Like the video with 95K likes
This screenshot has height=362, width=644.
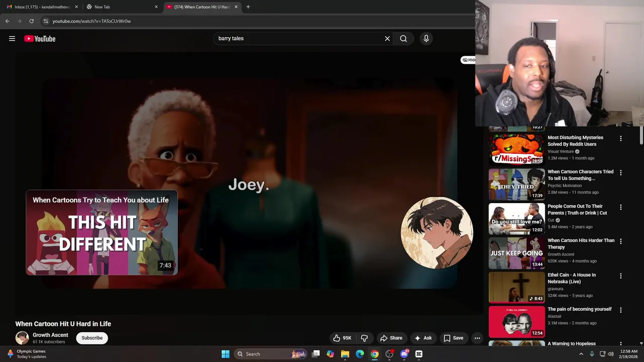click(342, 338)
